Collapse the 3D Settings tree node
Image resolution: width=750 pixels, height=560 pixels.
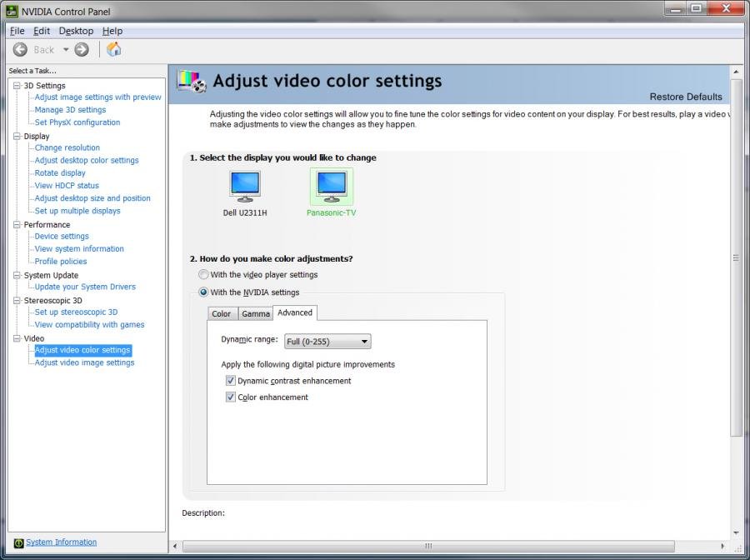pyautogui.click(x=17, y=86)
